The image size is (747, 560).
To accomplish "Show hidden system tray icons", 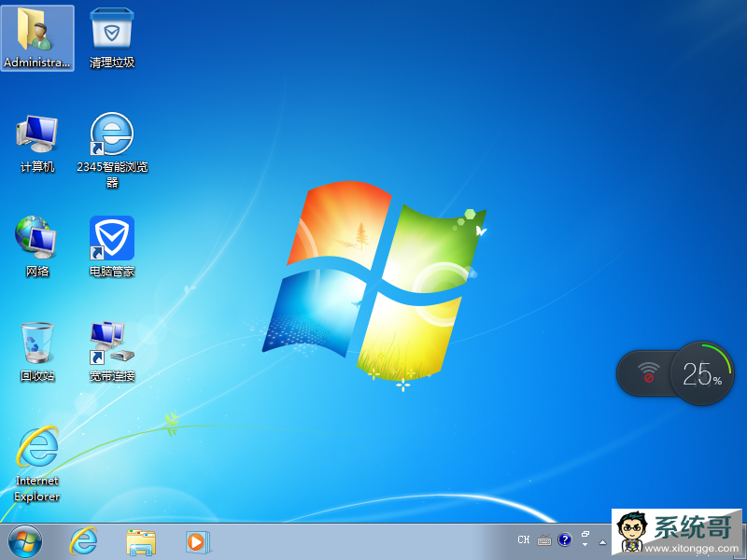I will pos(602,542).
